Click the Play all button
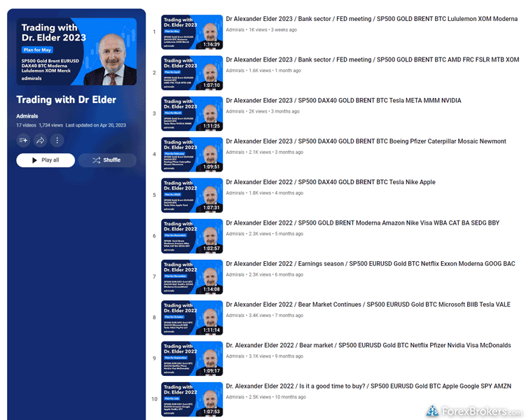This screenshot has width=526, height=420. coord(46,160)
